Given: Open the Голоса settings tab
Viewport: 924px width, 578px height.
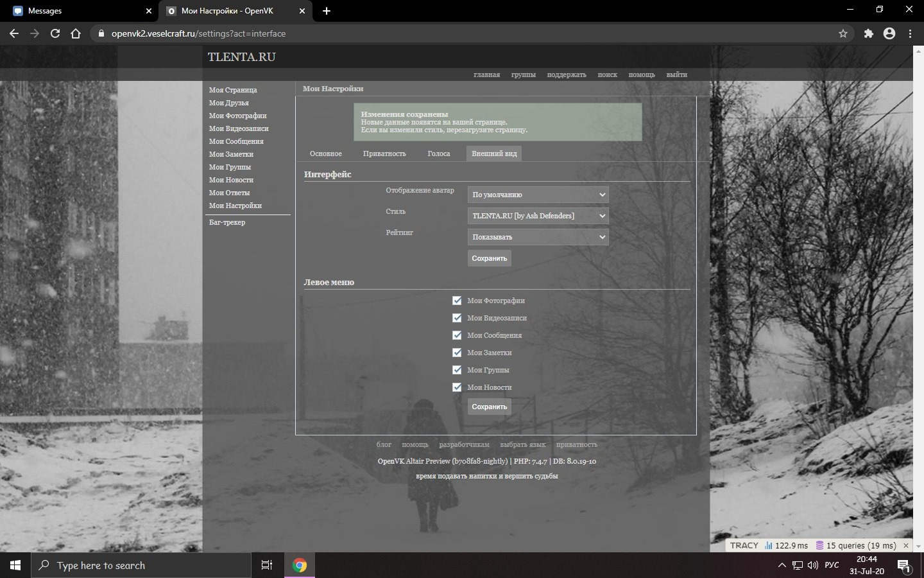Looking at the screenshot, I should click(439, 153).
